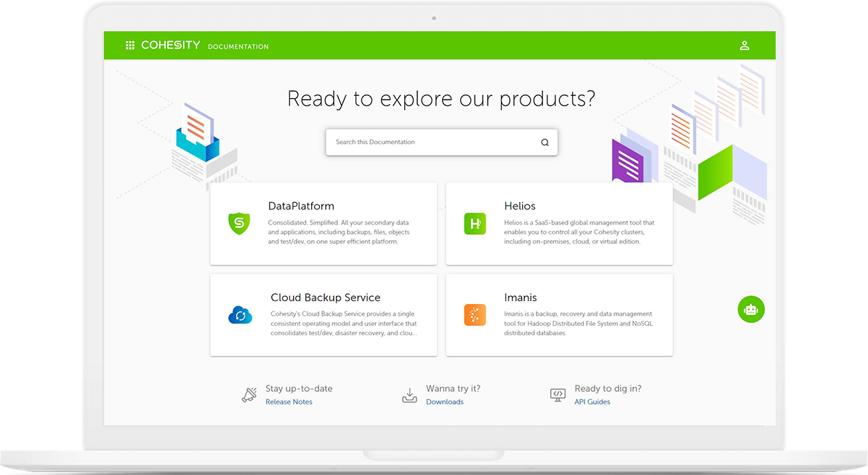The width and height of the screenshot is (868, 475).
Task: Open the chatbot robot button
Action: pos(751,309)
